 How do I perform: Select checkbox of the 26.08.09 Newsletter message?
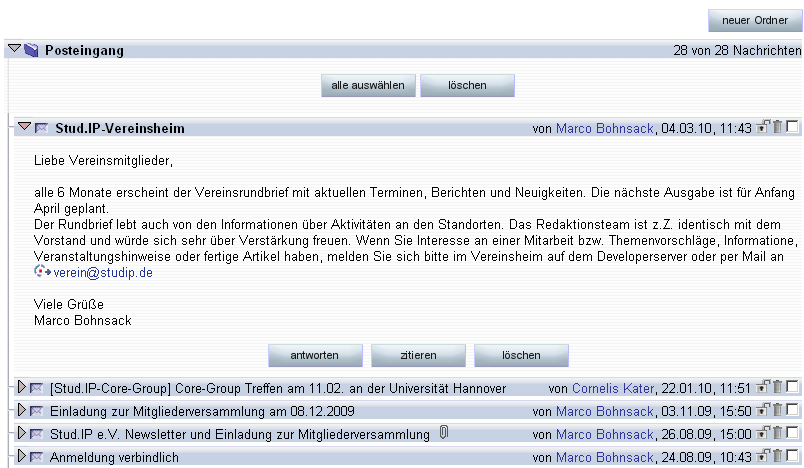(792, 433)
